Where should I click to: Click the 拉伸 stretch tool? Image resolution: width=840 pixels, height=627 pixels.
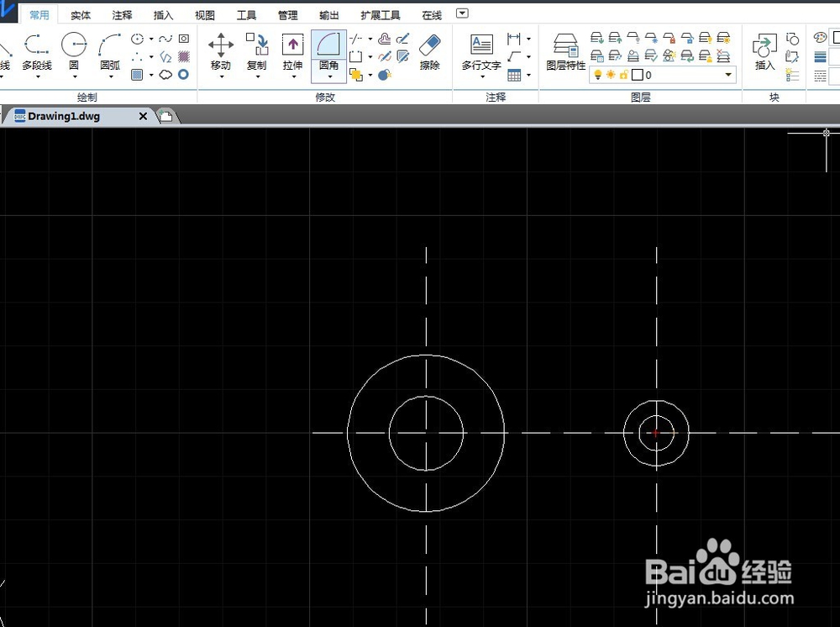[292, 52]
